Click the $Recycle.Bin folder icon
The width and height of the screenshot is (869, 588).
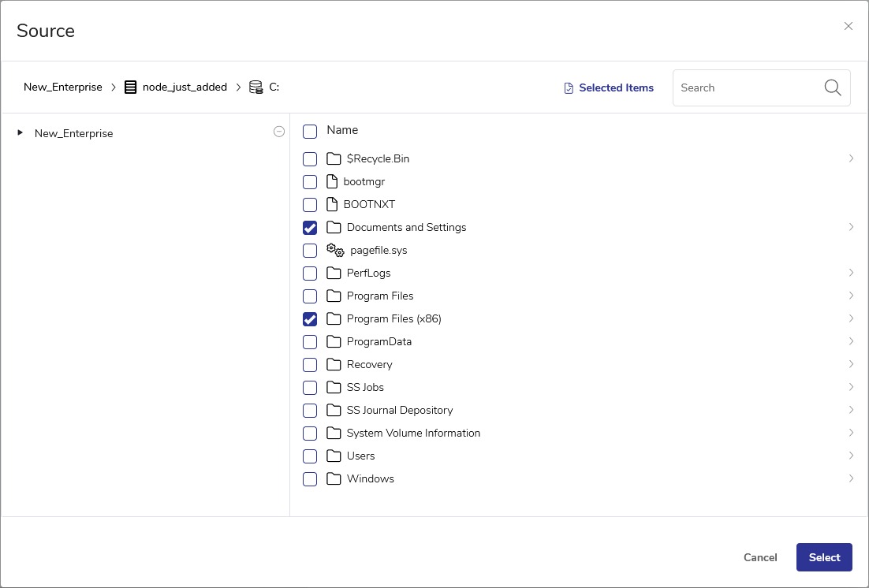(x=334, y=158)
